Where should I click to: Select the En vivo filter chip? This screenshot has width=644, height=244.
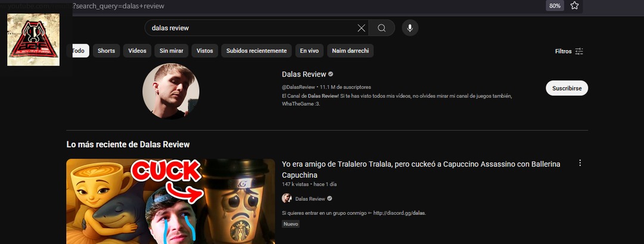point(309,51)
